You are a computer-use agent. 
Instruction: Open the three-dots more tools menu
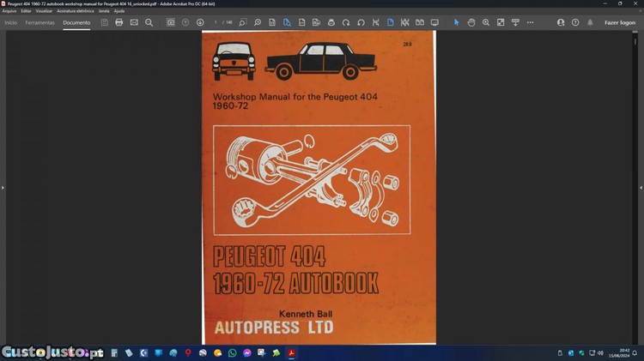click(530, 22)
